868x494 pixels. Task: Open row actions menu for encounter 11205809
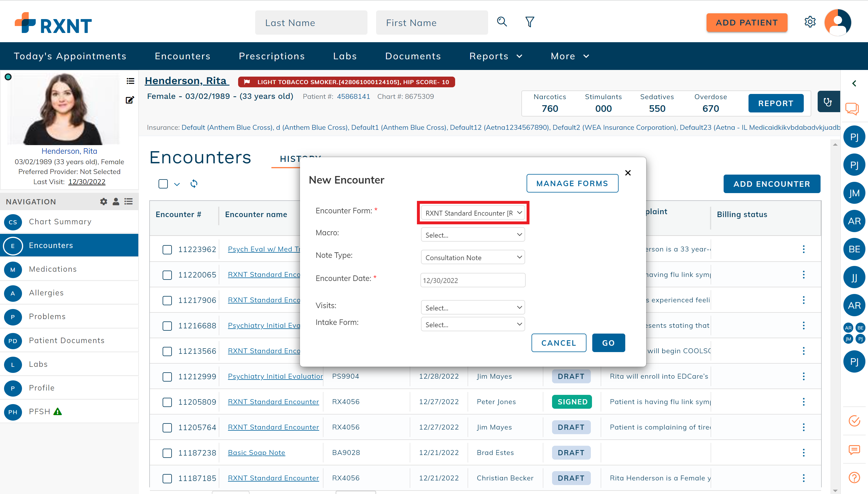coord(803,402)
